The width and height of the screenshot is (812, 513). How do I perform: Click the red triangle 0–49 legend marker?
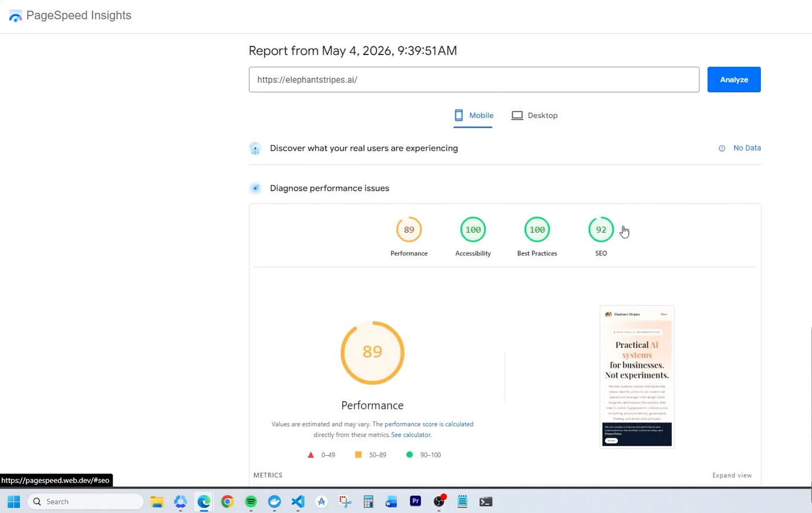tap(311, 455)
